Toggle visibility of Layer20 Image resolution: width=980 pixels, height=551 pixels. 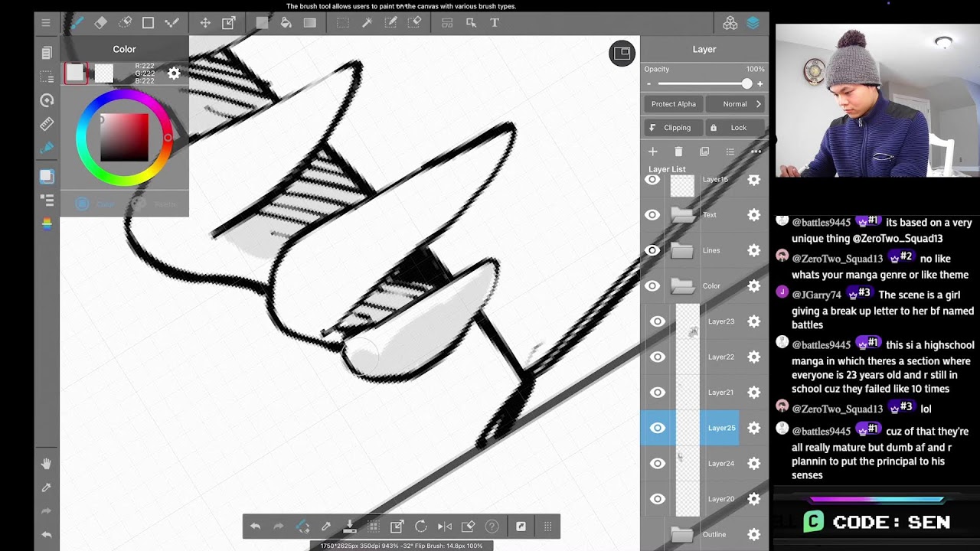658,499
